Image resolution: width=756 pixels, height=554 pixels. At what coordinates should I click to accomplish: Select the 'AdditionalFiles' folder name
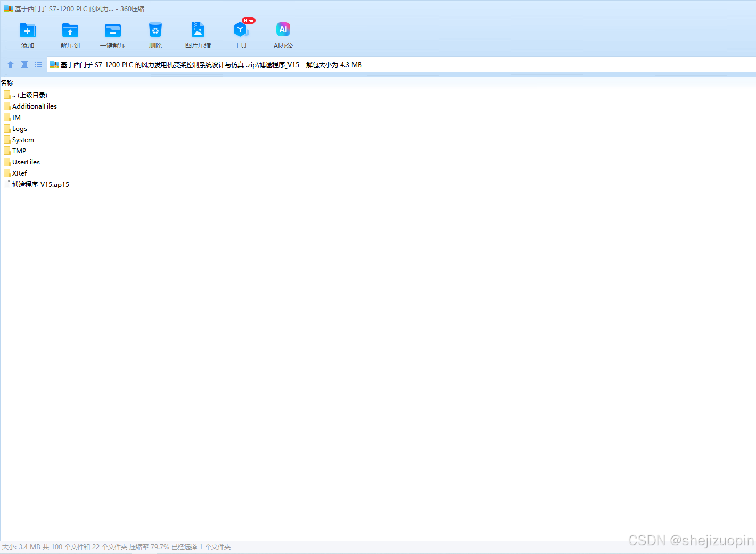(x=35, y=106)
